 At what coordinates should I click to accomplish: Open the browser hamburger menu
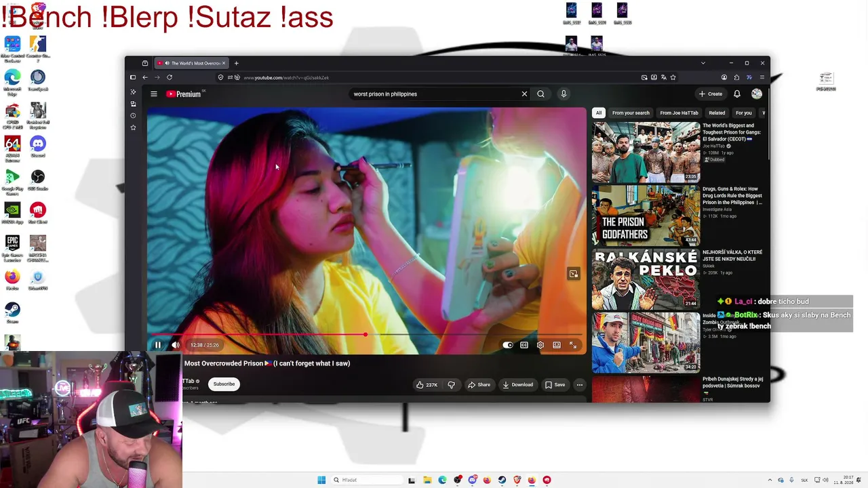coord(762,77)
